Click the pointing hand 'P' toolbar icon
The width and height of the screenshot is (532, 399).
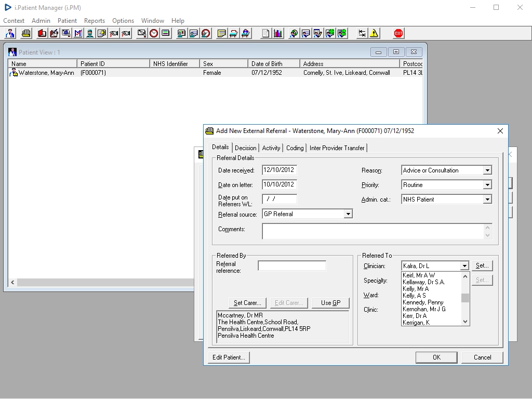[126, 33]
